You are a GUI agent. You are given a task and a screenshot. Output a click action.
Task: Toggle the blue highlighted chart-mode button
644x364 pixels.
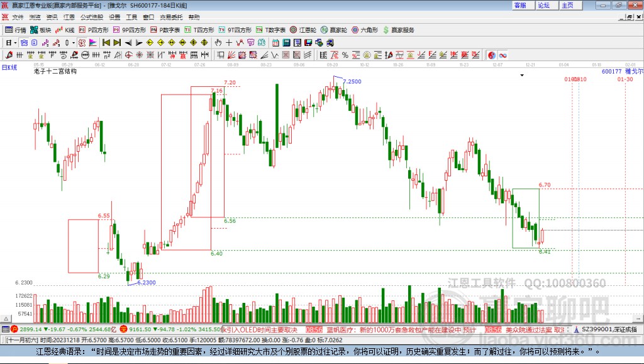pyautogui.click(x=24, y=43)
